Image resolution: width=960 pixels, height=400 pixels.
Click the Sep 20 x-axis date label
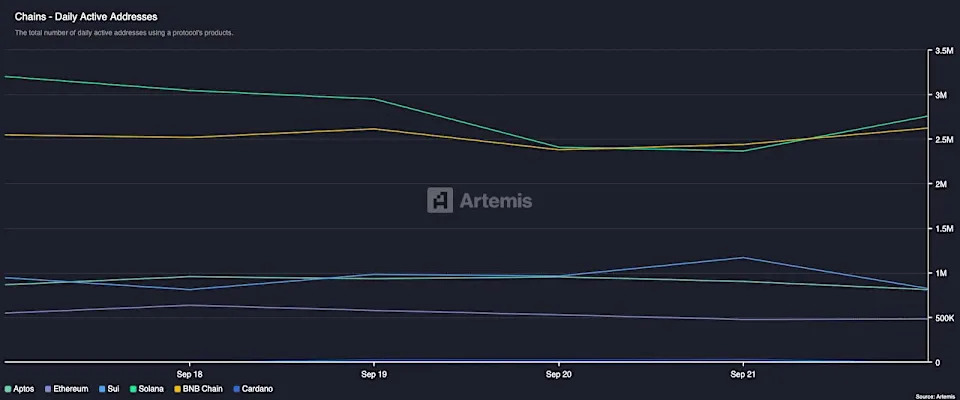coord(558,373)
